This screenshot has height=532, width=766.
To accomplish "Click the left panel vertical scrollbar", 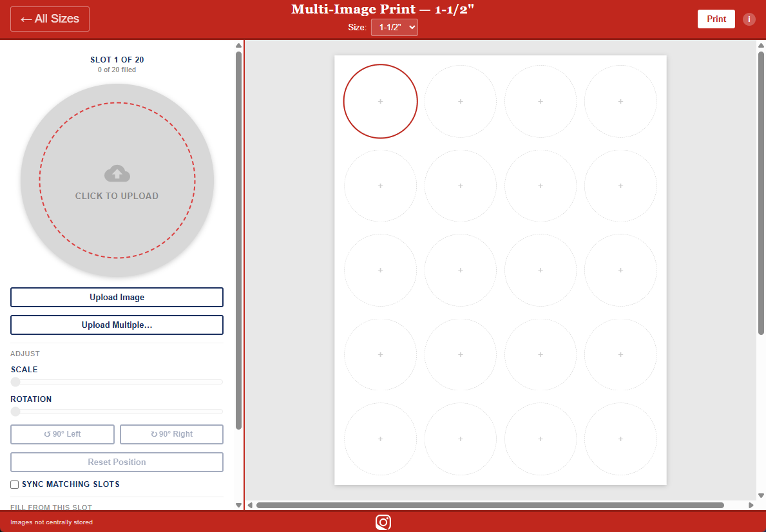I will click(238, 240).
